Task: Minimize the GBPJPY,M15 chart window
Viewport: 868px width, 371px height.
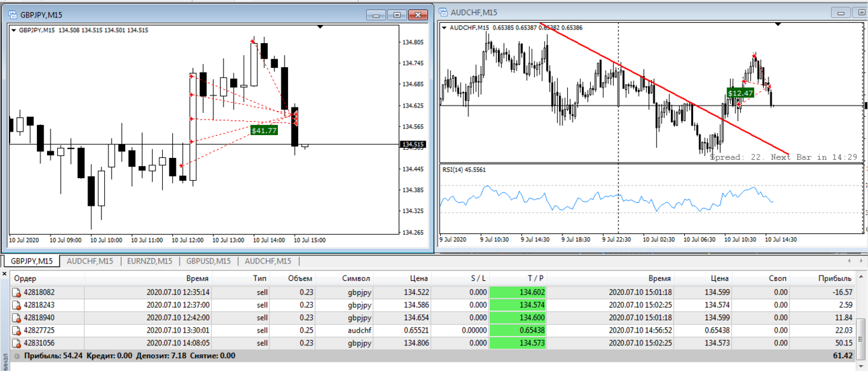Action: [x=377, y=14]
